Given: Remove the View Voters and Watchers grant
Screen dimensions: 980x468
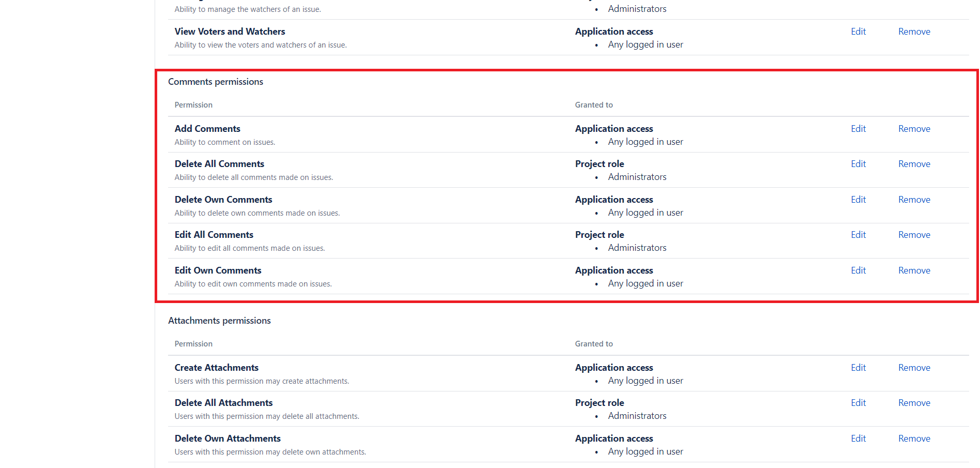Looking at the screenshot, I should tap(914, 32).
